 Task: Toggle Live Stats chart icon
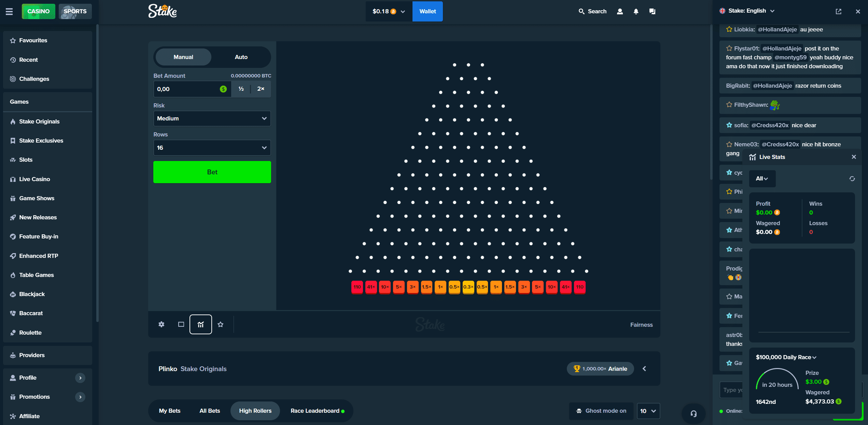(x=201, y=324)
